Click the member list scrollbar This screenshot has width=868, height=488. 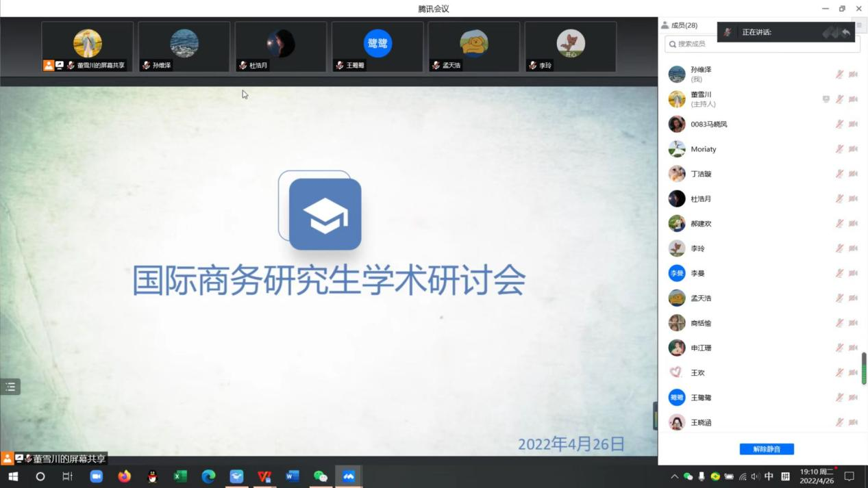864,368
